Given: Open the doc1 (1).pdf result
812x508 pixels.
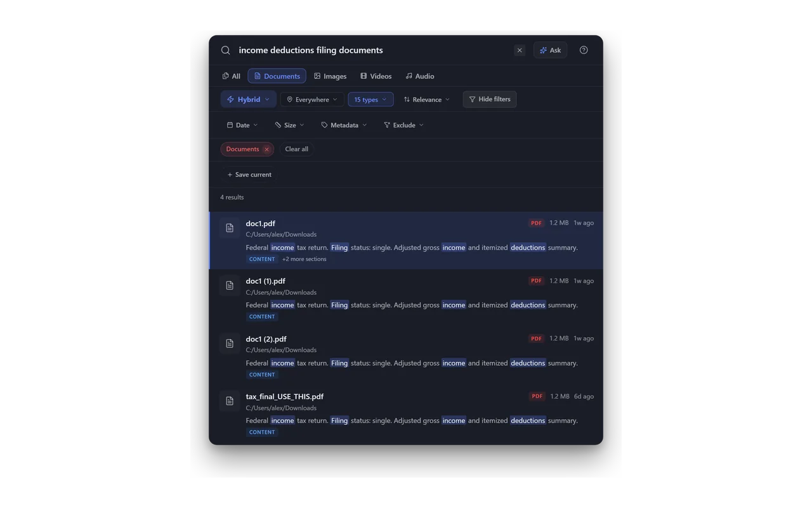Looking at the screenshot, I should tap(406, 298).
